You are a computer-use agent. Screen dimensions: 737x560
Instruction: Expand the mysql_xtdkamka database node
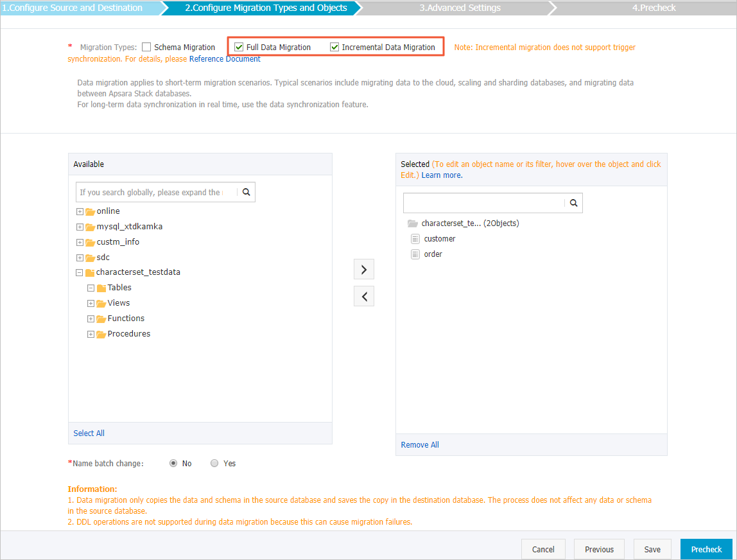pyautogui.click(x=78, y=226)
